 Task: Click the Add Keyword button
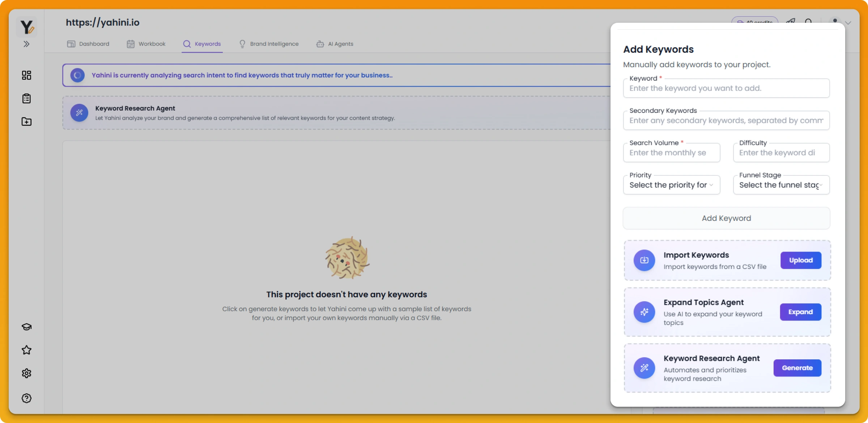tap(726, 218)
